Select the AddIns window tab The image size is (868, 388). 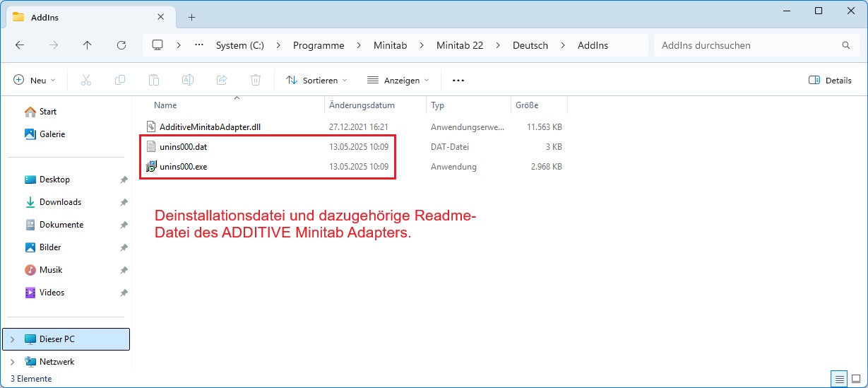tap(90, 17)
